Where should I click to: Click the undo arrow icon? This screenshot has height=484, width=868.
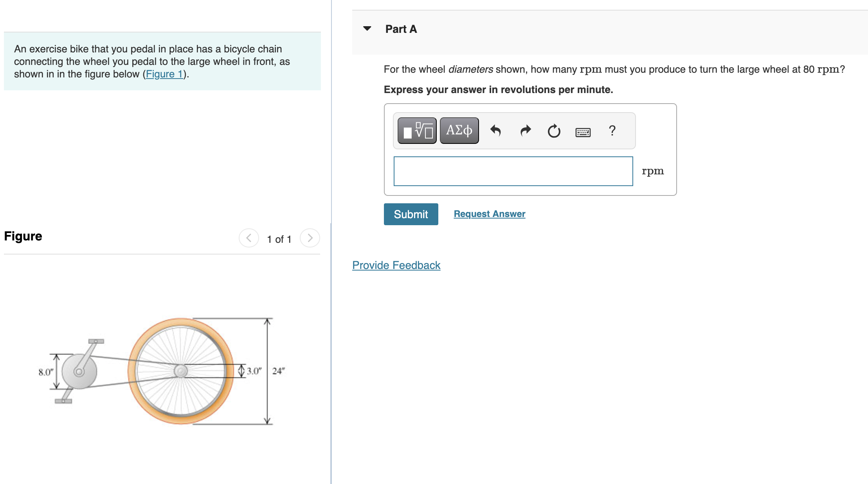point(495,131)
